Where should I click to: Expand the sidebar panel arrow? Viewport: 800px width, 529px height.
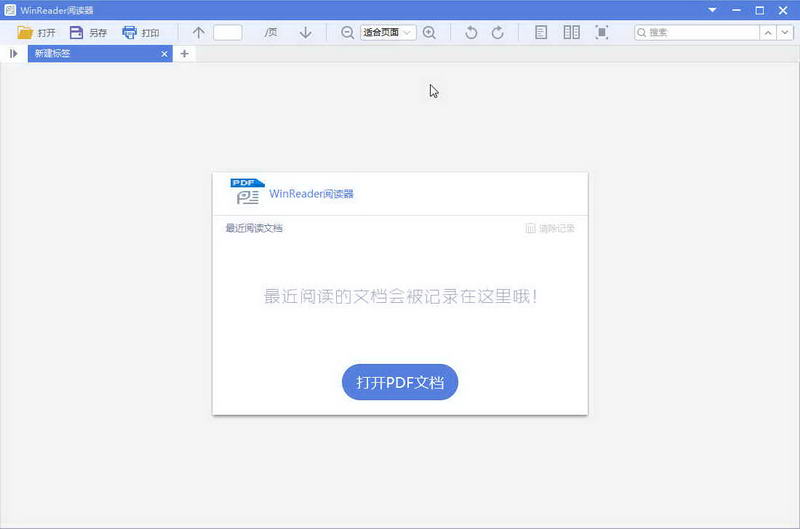coord(14,53)
